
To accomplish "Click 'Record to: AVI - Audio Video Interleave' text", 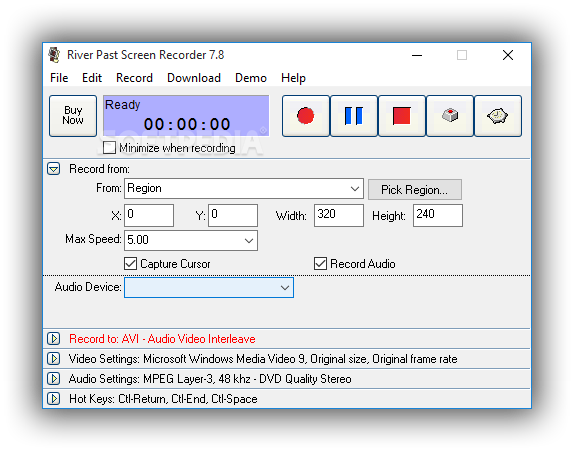I will point(162,339).
